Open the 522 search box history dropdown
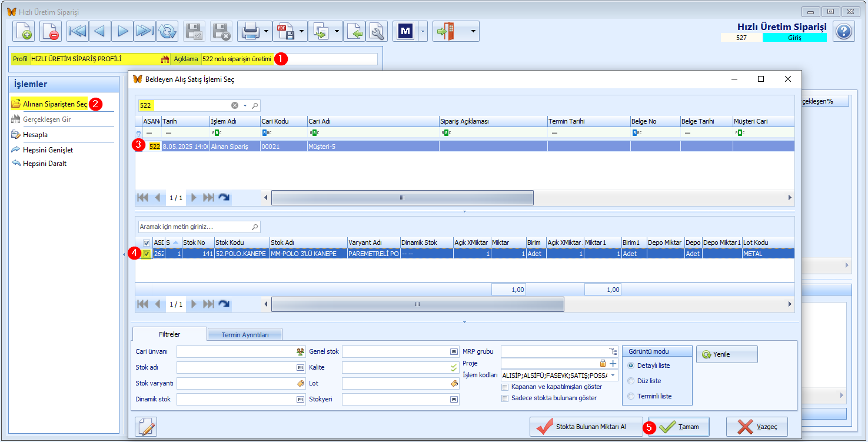This screenshot has height=442, width=868. pos(245,106)
